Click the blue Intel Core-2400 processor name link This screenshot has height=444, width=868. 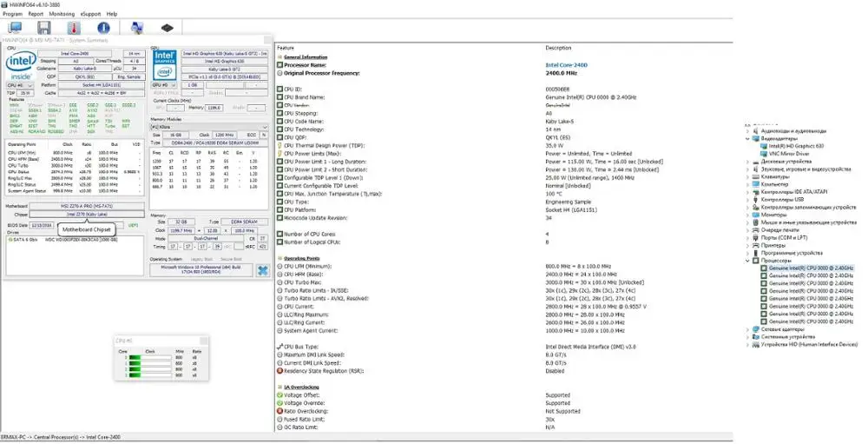(x=566, y=65)
